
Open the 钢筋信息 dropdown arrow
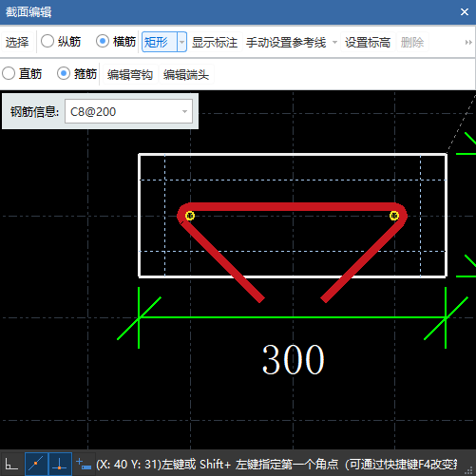click(x=184, y=111)
